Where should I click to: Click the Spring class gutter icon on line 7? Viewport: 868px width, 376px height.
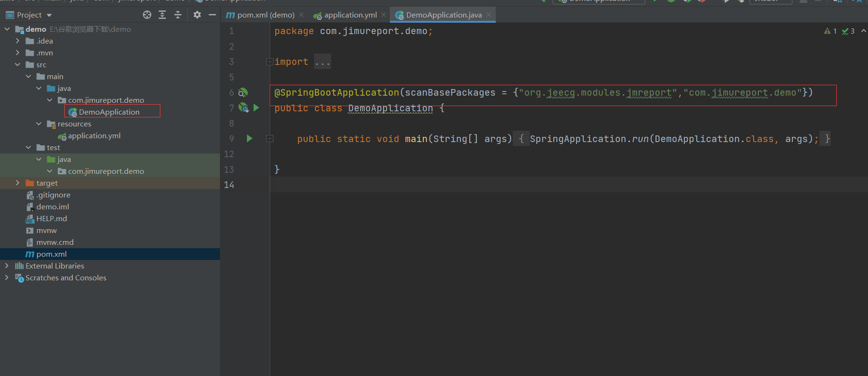pyautogui.click(x=244, y=108)
